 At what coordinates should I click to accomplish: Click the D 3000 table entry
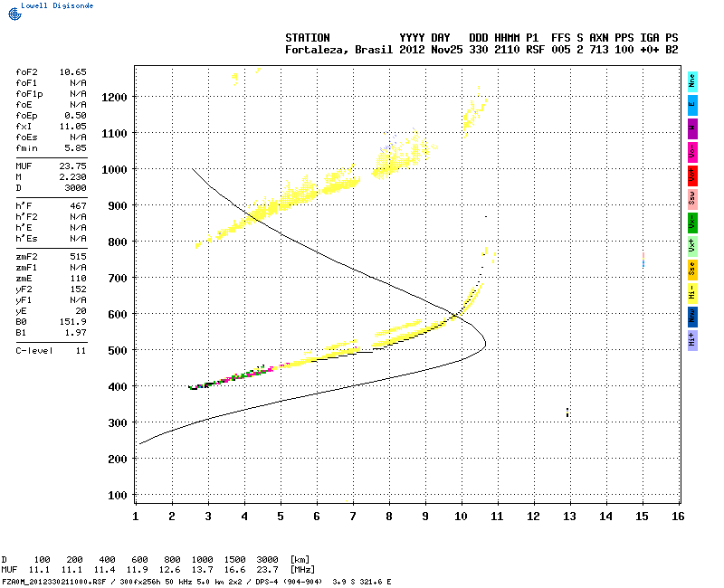(x=267, y=560)
